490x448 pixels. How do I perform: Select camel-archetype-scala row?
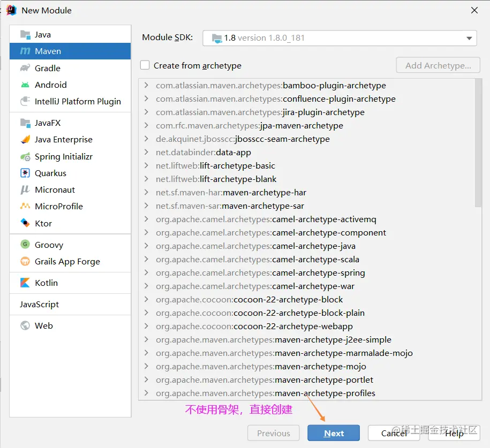pos(306,259)
